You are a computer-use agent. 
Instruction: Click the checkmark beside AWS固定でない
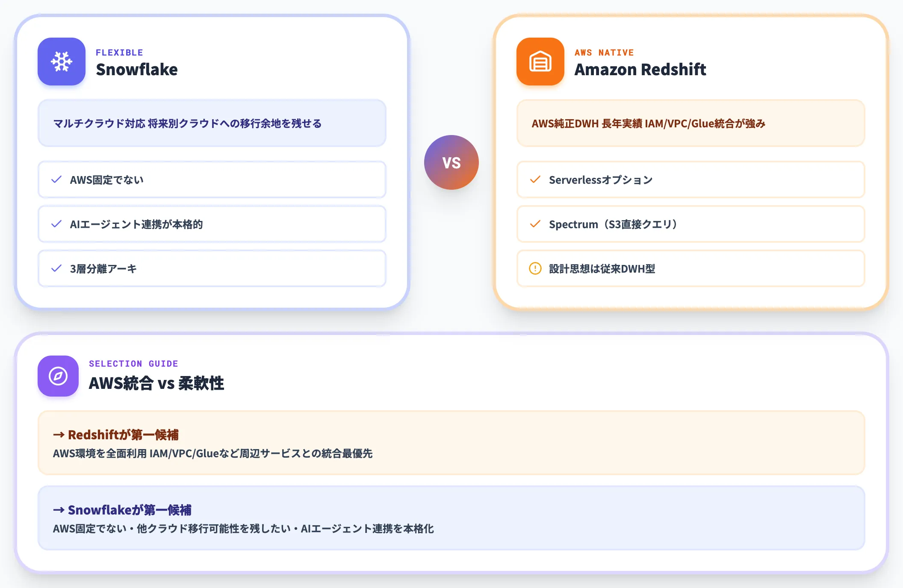click(x=56, y=179)
